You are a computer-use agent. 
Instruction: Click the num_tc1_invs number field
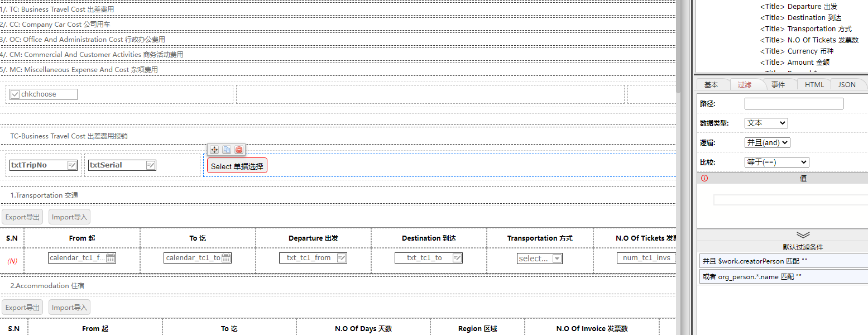point(646,258)
